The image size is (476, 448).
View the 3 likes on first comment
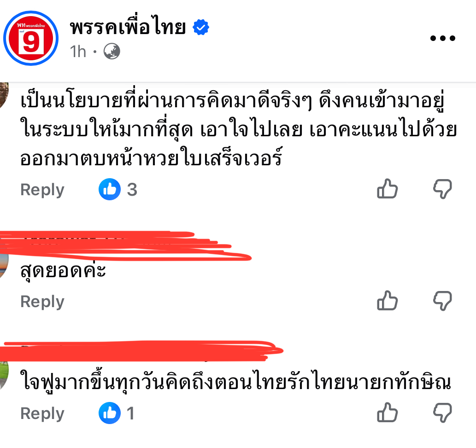[118, 189]
